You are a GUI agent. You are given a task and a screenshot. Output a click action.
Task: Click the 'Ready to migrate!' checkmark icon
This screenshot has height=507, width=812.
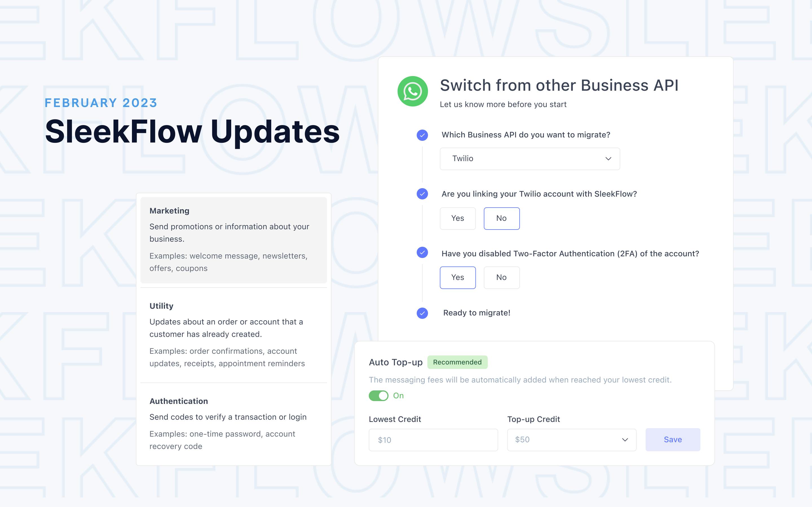tap(422, 312)
